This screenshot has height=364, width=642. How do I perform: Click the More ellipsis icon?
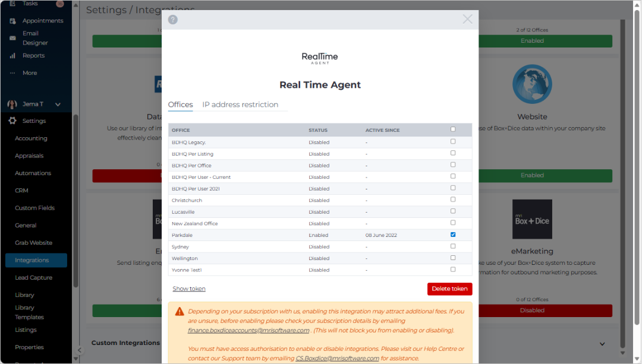[12, 73]
